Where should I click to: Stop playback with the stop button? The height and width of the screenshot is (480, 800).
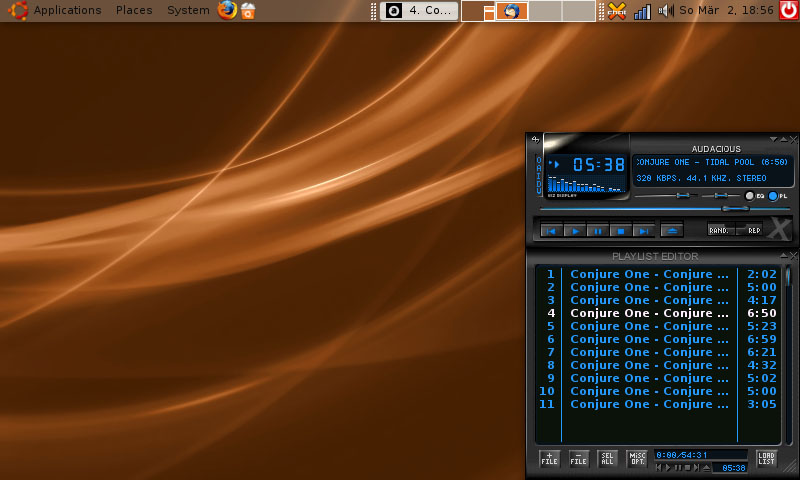pyautogui.click(x=621, y=230)
